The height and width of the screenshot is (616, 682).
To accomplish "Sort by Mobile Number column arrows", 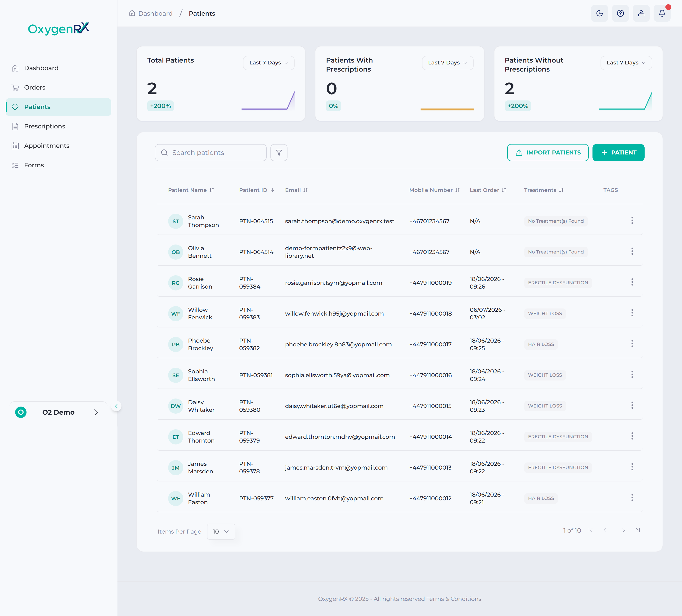I will point(457,190).
